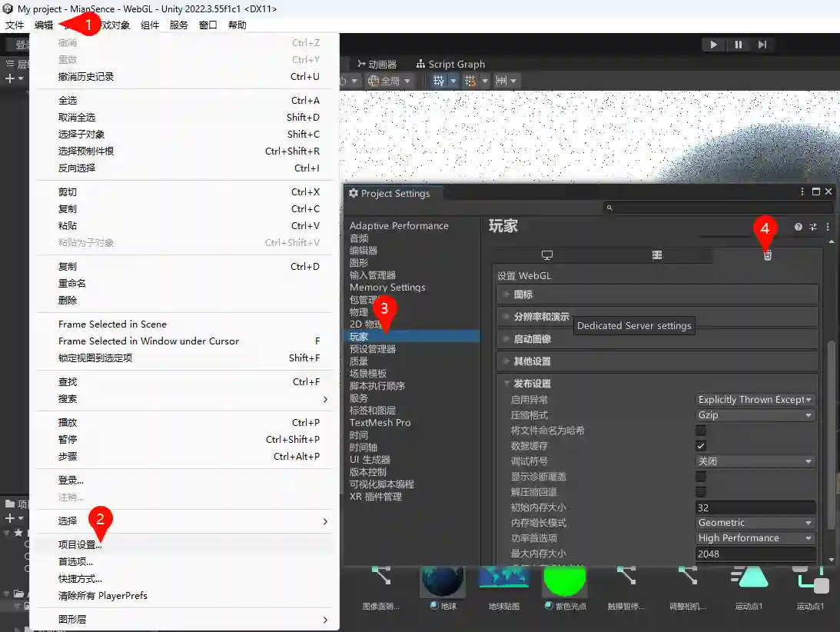Image resolution: width=840 pixels, height=632 pixels.
Task: Select the 紫色光点 asset thumbnail
Action: click(x=565, y=582)
